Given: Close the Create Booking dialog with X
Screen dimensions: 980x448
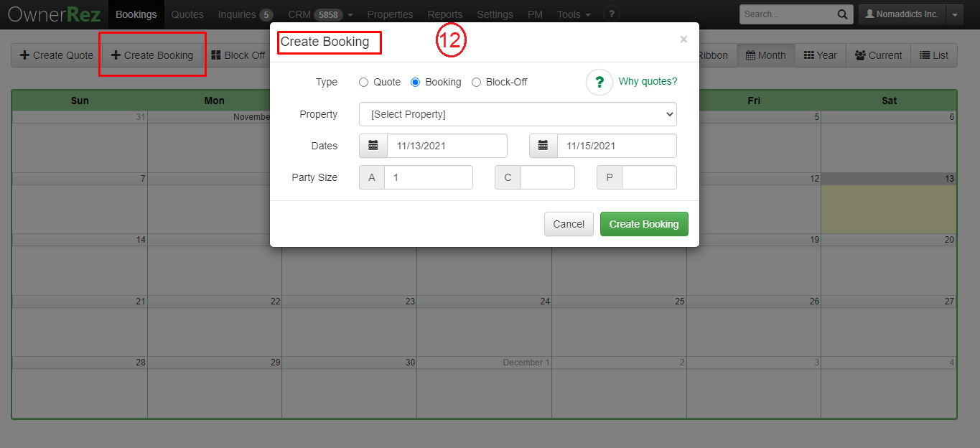Looking at the screenshot, I should pyautogui.click(x=683, y=39).
